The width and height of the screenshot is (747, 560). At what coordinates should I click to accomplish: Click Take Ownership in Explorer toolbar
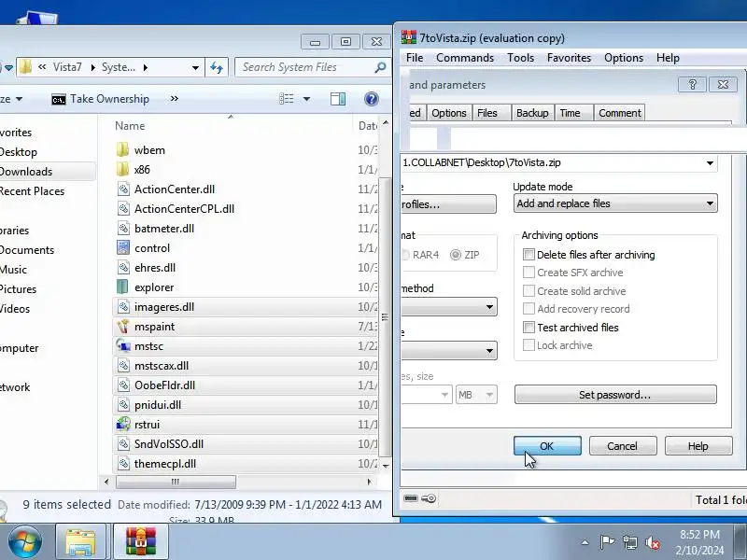coord(101,99)
